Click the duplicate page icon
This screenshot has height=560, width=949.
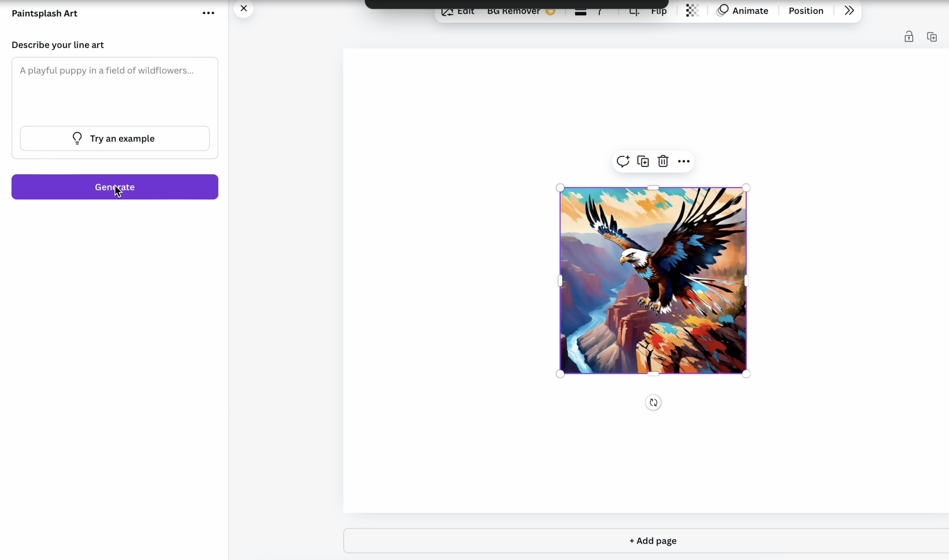coord(932,37)
